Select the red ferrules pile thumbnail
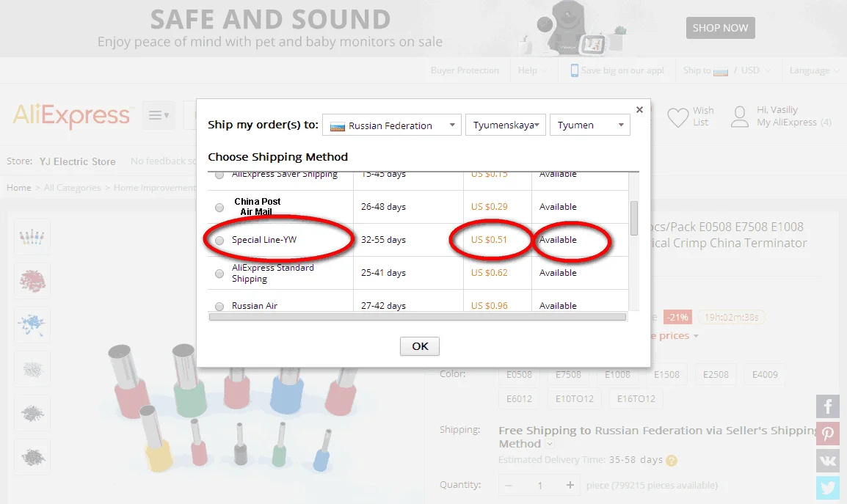The height and width of the screenshot is (504, 847). coord(32,281)
